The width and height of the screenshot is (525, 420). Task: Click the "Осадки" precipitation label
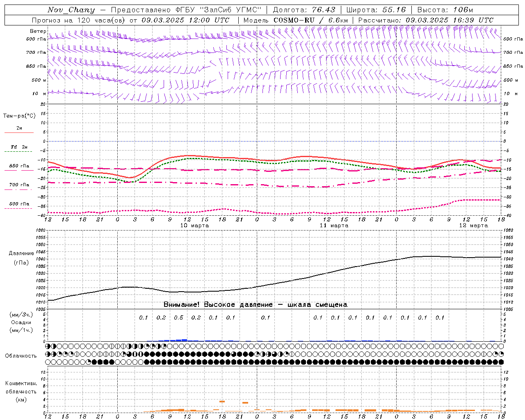tap(21, 322)
